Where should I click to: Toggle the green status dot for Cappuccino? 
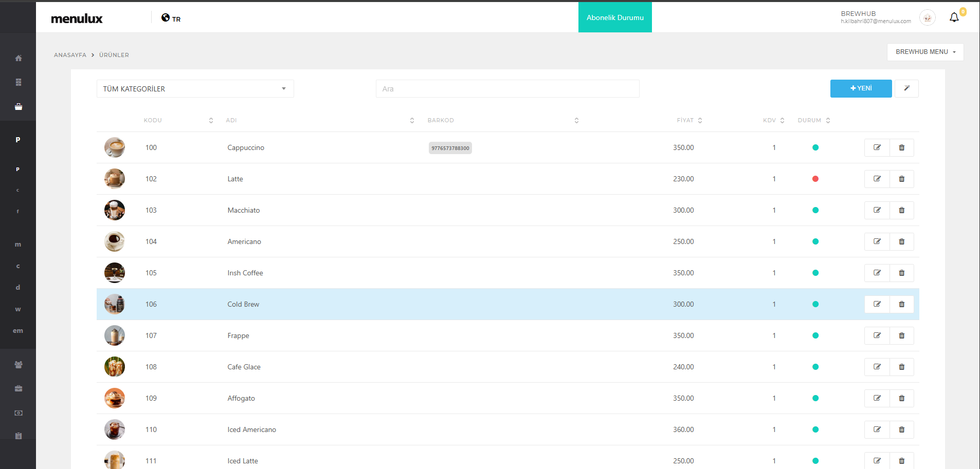pyautogui.click(x=815, y=147)
